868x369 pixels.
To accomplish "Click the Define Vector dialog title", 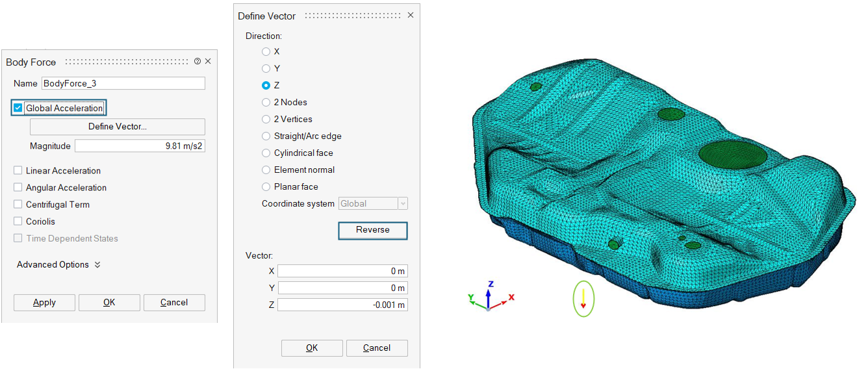I will (x=267, y=16).
